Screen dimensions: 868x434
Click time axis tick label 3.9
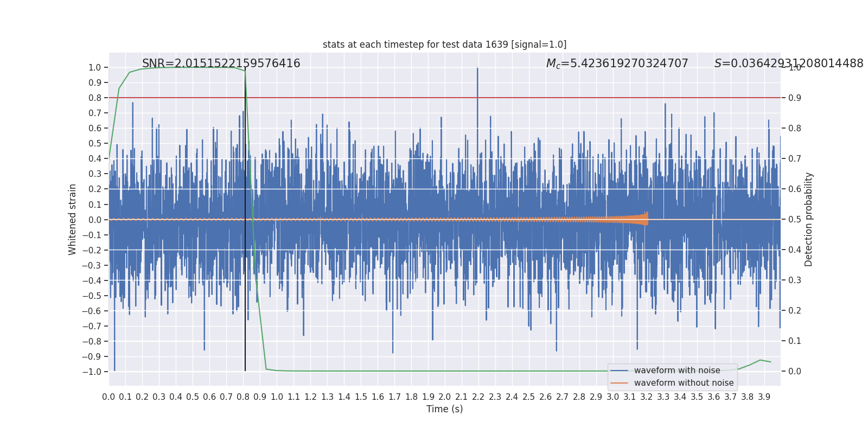764,397
